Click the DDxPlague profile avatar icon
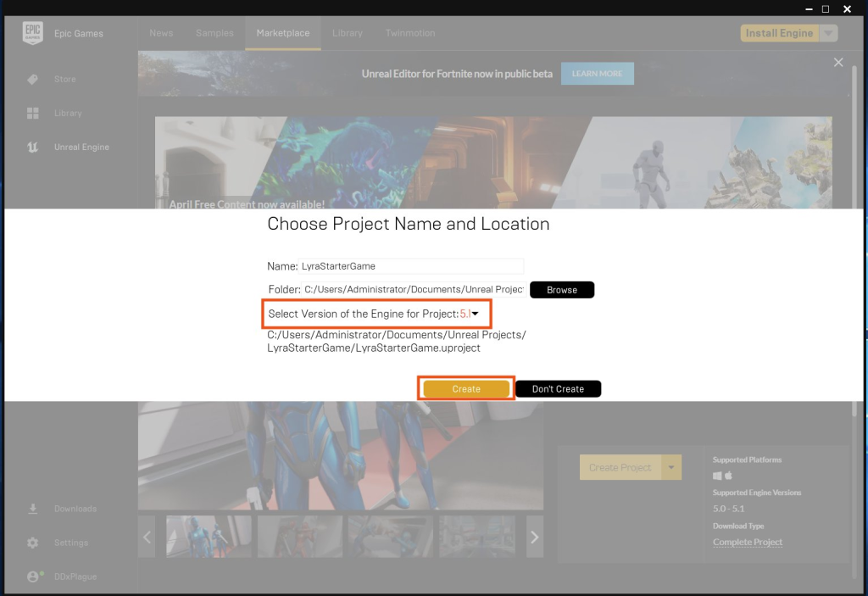Viewport: 868px width, 596px height. (34, 576)
